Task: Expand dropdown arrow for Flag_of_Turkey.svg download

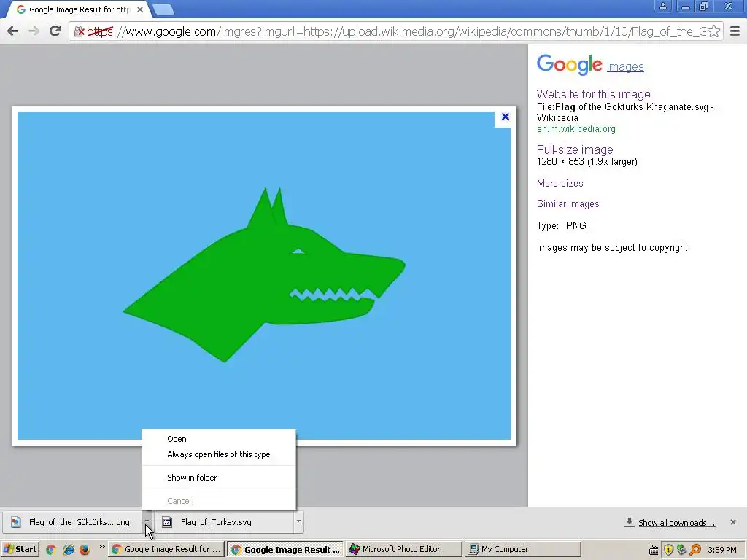Action: (x=298, y=522)
